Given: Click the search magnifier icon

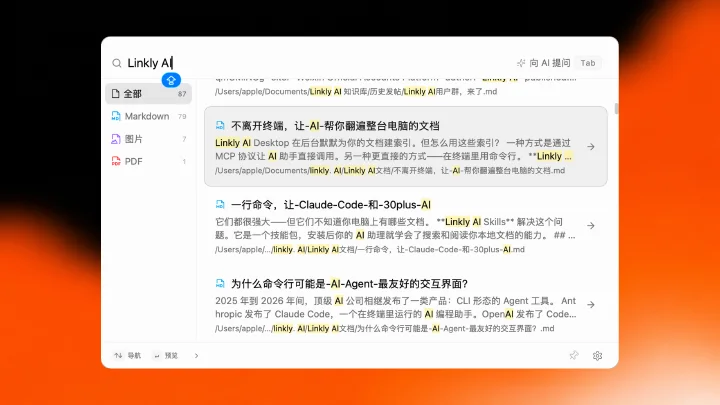Looking at the screenshot, I should click(117, 63).
